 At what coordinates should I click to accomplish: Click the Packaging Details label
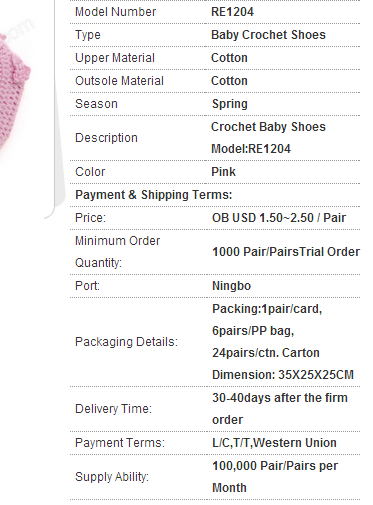click(126, 342)
